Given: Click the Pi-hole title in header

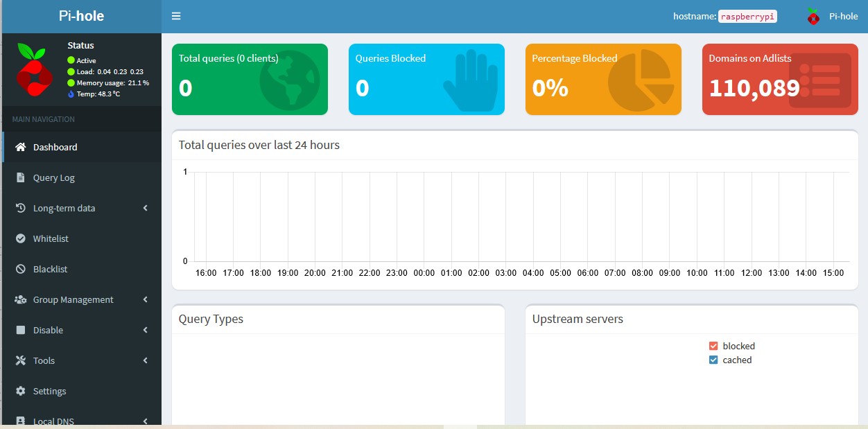Looking at the screenshot, I should pyautogui.click(x=81, y=17).
